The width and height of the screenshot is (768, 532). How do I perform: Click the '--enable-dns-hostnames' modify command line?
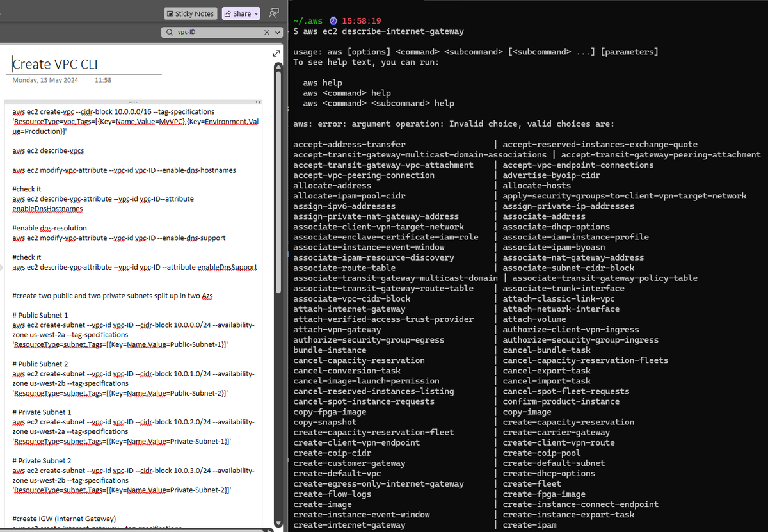click(124, 170)
